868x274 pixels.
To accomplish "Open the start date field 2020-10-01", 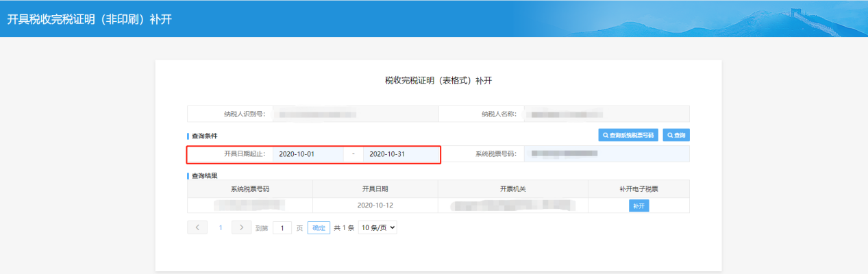I will point(308,154).
